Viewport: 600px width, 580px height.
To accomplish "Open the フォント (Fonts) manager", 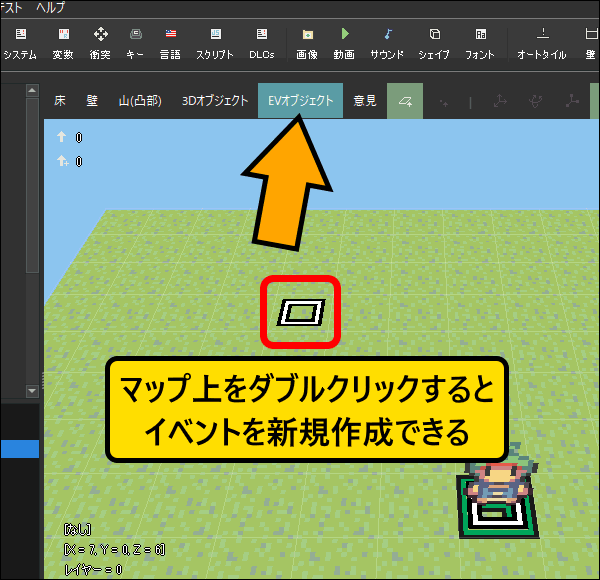I will (x=480, y=43).
